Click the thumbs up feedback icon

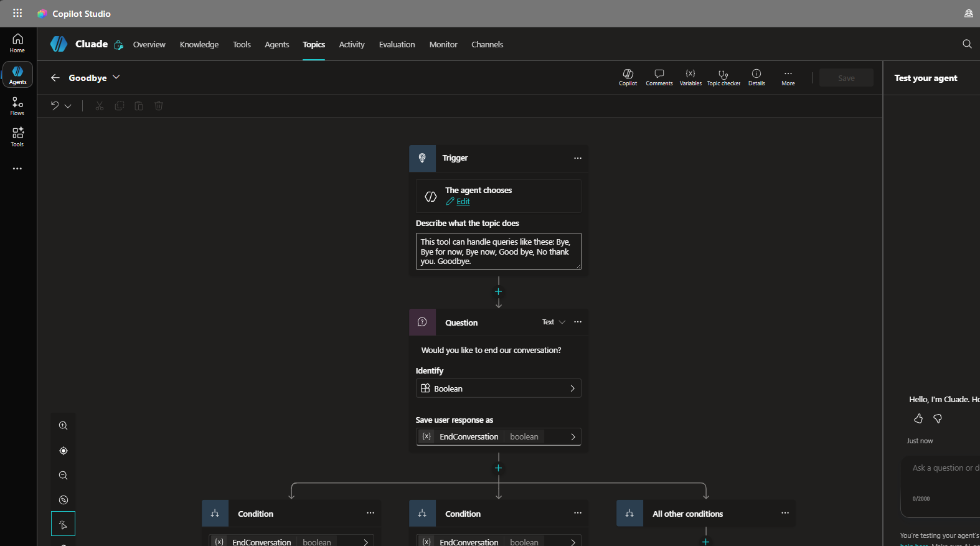[918, 418]
